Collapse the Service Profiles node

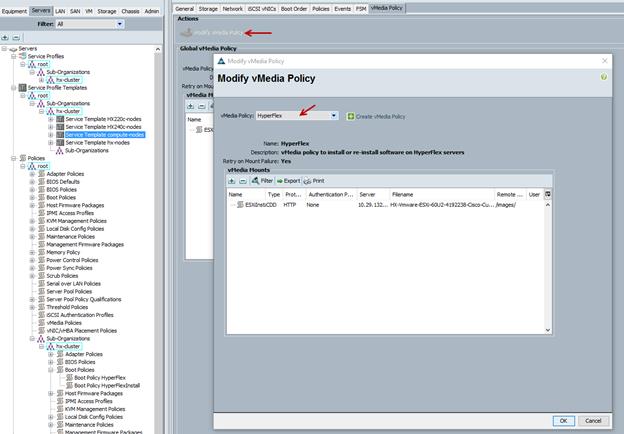coord(14,56)
